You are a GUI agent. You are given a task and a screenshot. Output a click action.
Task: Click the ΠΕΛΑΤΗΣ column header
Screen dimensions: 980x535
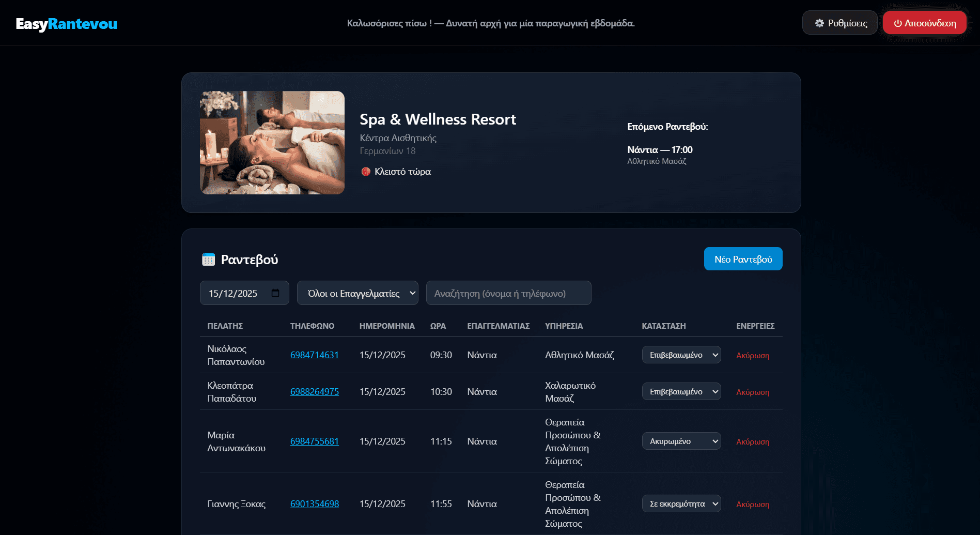click(224, 326)
